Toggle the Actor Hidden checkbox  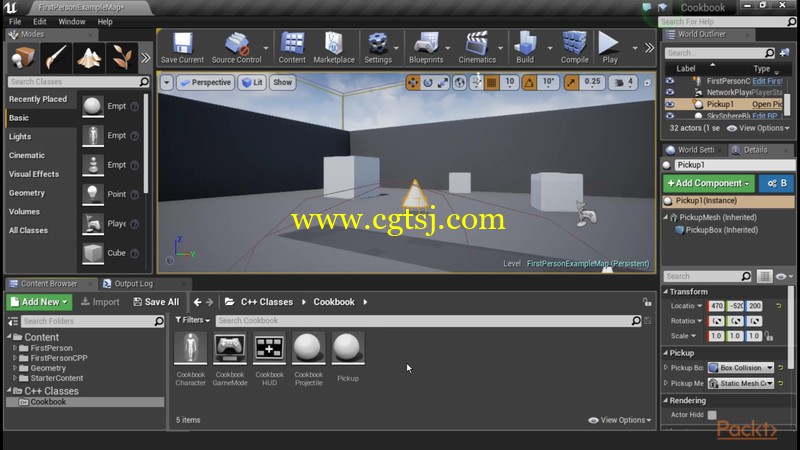(712, 415)
